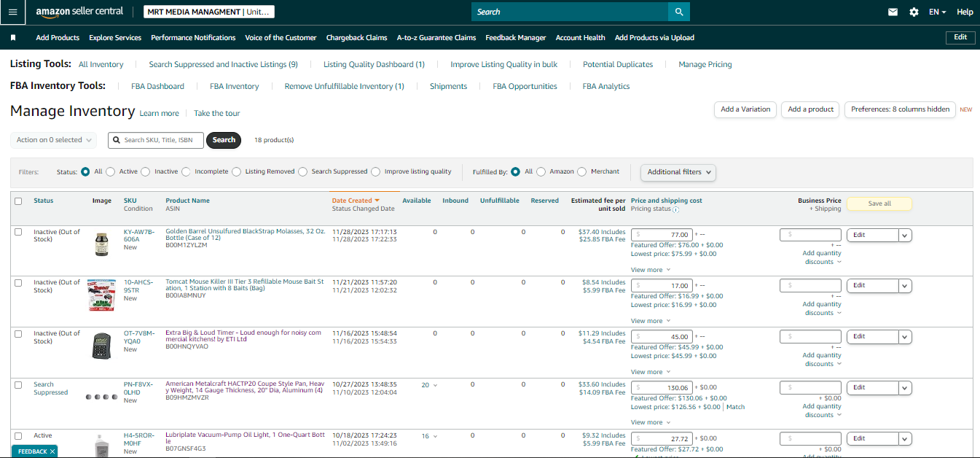The image size is (980, 458).
Task: Open Preferences: 8 columns hidden button
Action: pyautogui.click(x=900, y=109)
